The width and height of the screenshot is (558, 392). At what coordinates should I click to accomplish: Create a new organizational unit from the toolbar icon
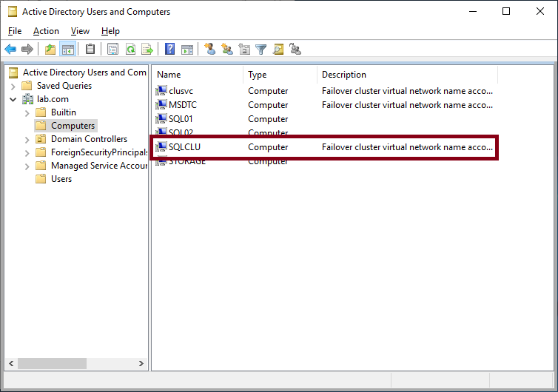(244, 49)
